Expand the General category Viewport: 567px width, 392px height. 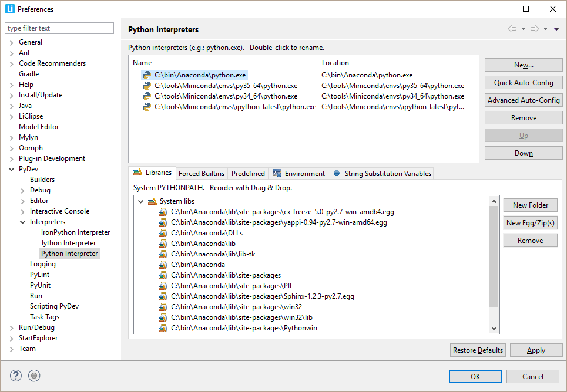(12, 43)
